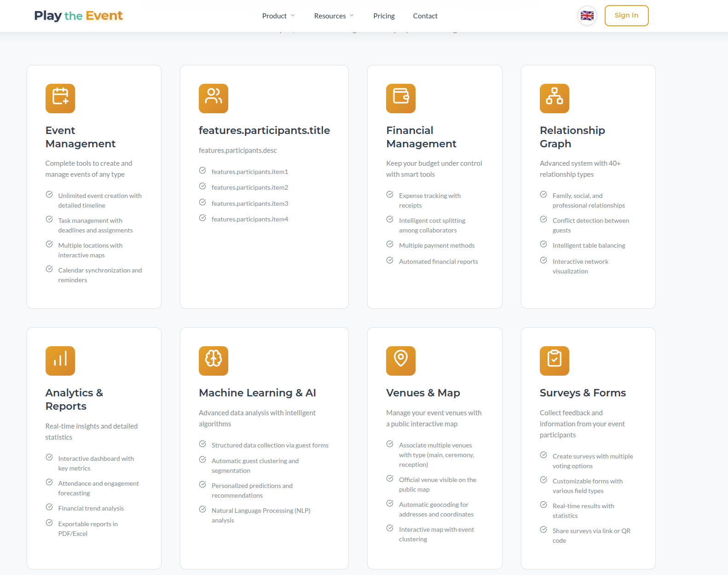Click check icon beside Financial trend analysis
Viewport: 728px width, 575px height.
pyautogui.click(x=49, y=507)
